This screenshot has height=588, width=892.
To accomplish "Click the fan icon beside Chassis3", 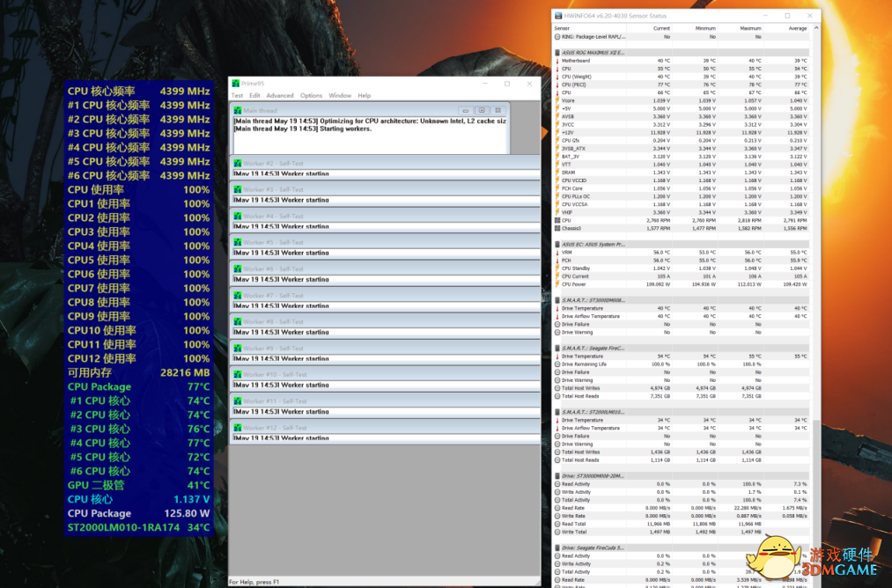I will pyautogui.click(x=557, y=228).
